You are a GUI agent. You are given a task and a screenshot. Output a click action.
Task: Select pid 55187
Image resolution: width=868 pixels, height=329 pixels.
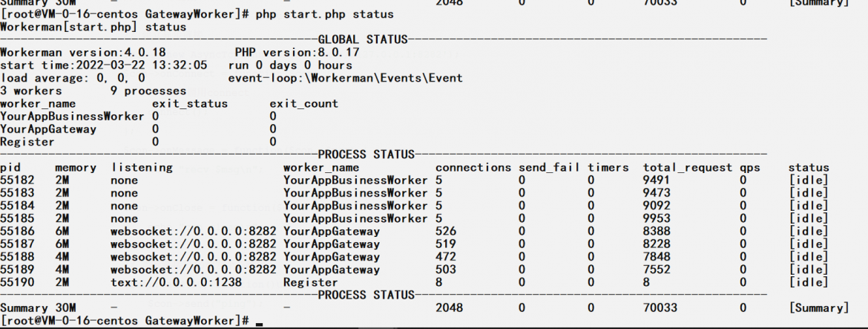17,244
